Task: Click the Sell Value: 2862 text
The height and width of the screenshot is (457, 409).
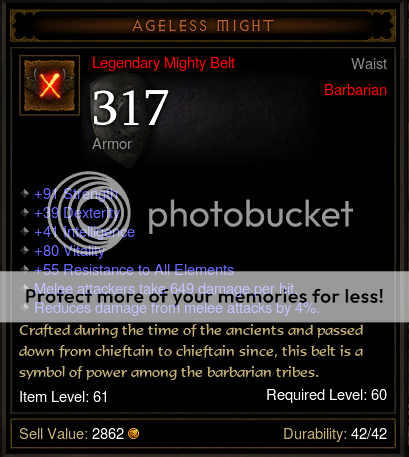Action: click(x=72, y=434)
